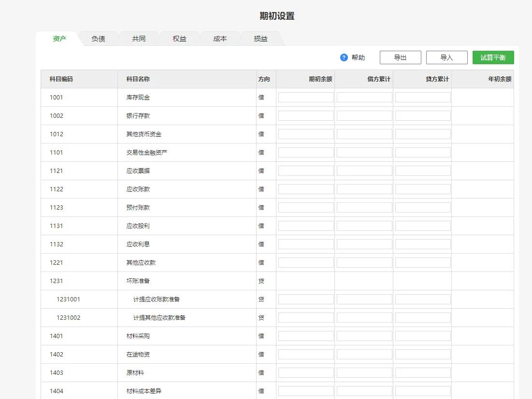The height and width of the screenshot is (399, 532).
Task: Switch to the 权益 tab
Action: coord(179,39)
